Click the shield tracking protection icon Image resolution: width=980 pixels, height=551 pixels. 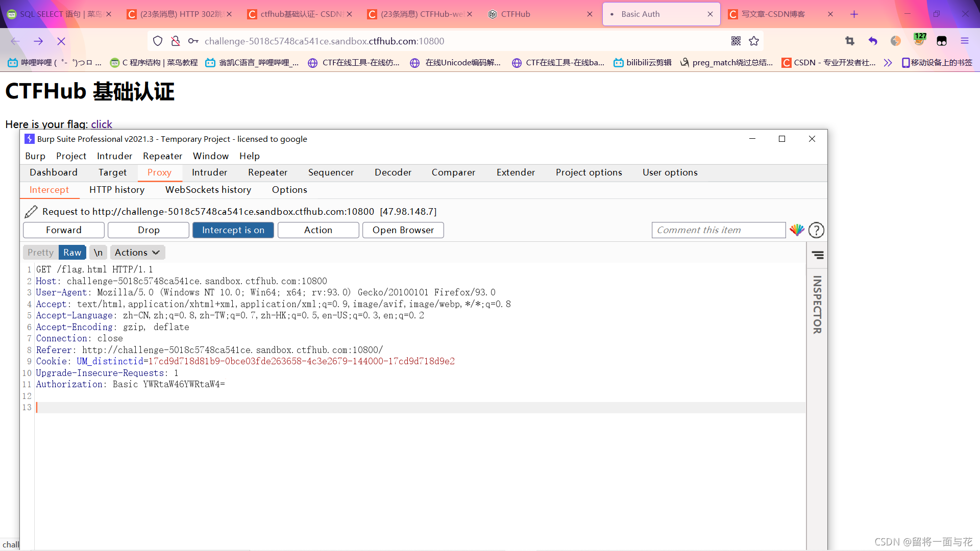coord(158,41)
